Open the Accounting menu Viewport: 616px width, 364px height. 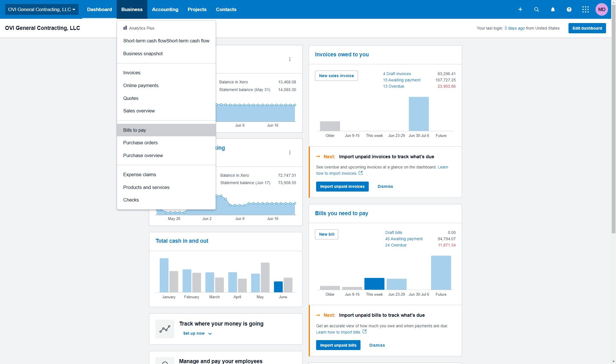click(x=165, y=9)
